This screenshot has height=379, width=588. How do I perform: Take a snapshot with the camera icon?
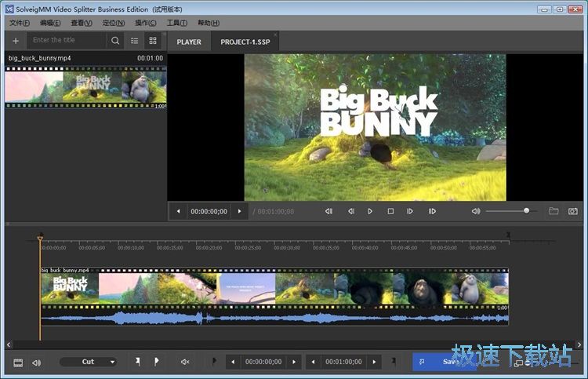click(573, 211)
